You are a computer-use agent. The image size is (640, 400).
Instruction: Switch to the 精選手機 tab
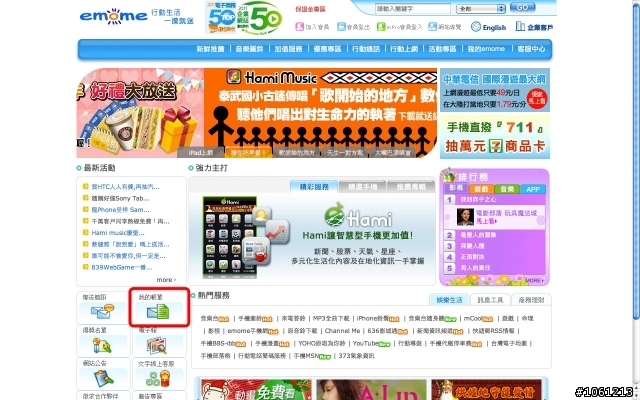362,187
